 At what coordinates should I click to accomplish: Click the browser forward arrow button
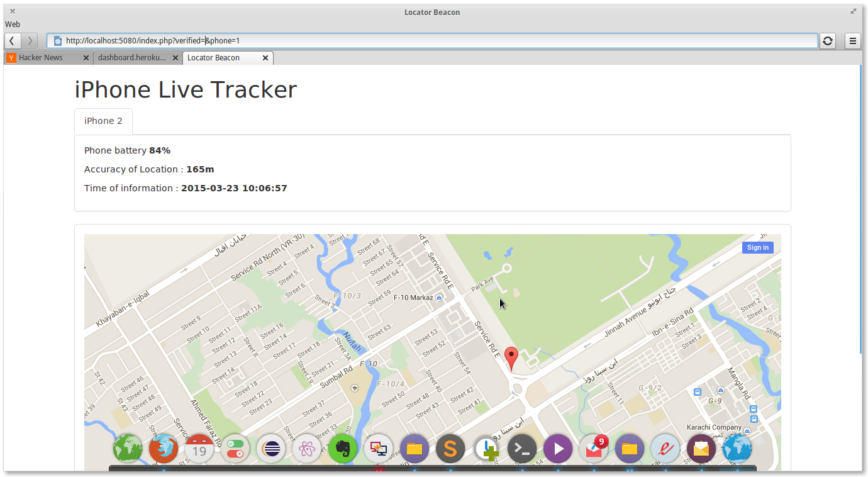[30, 41]
